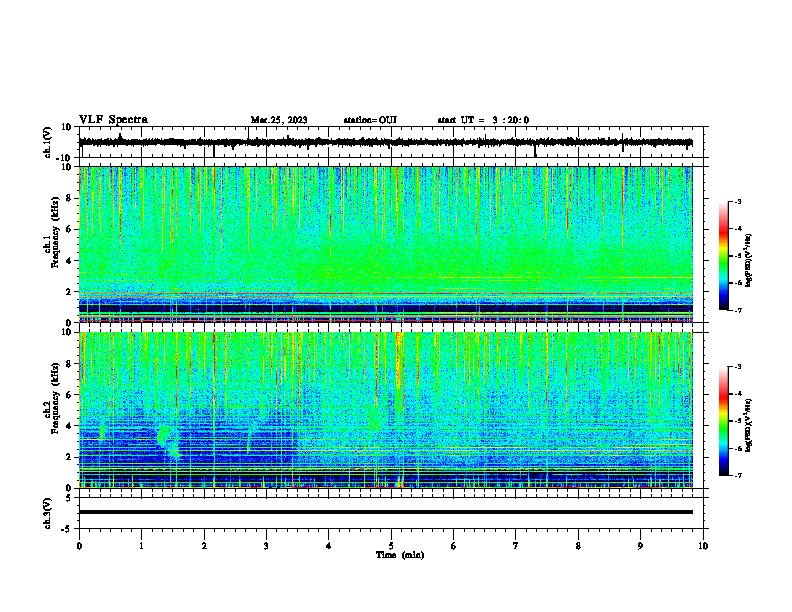Click the ch.2 frequency axis '6' tick label
Screen dimensions: 792x612
[69, 395]
